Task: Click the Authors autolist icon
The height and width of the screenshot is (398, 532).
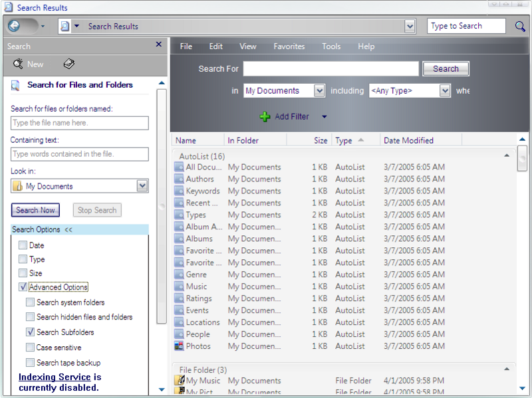Action: tap(179, 179)
